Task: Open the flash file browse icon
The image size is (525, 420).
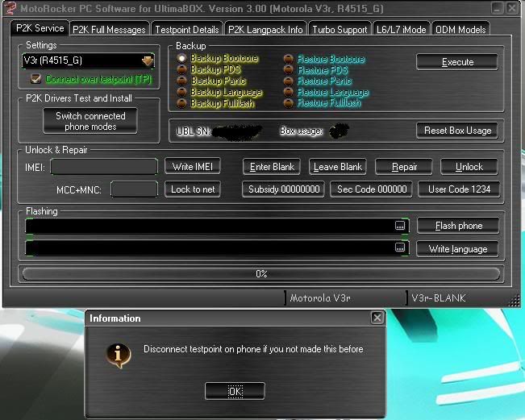Action: click(x=400, y=226)
